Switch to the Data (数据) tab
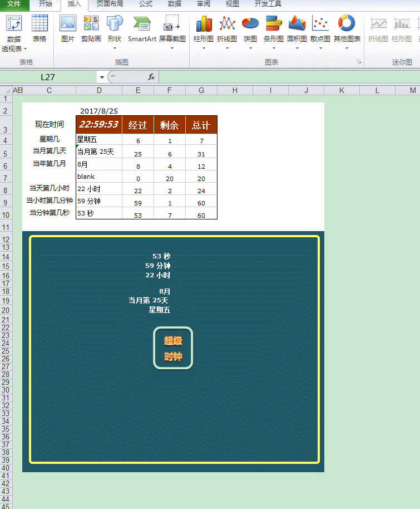 [x=175, y=4]
